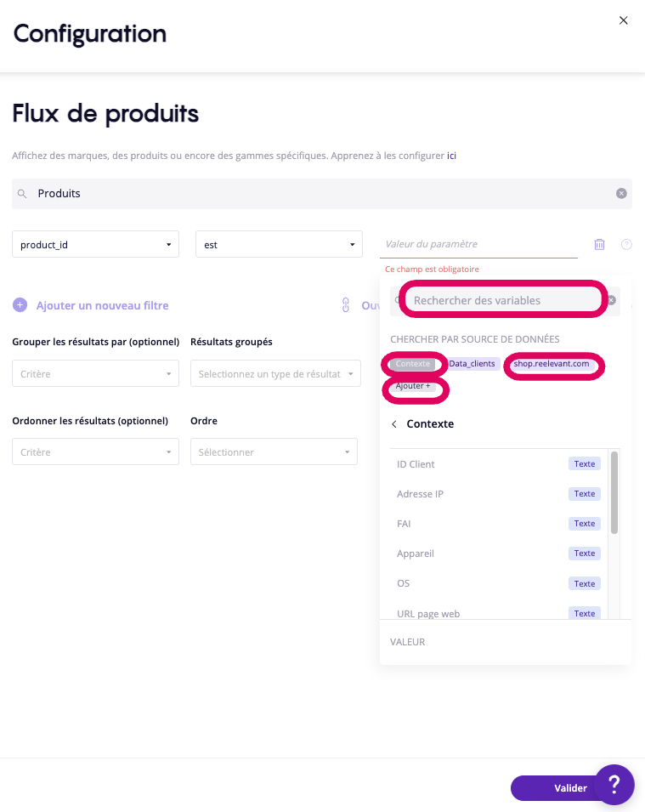This screenshot has width=645, height=812.
Task: Click the Ajouter + source button
Action: coord(414,386)
